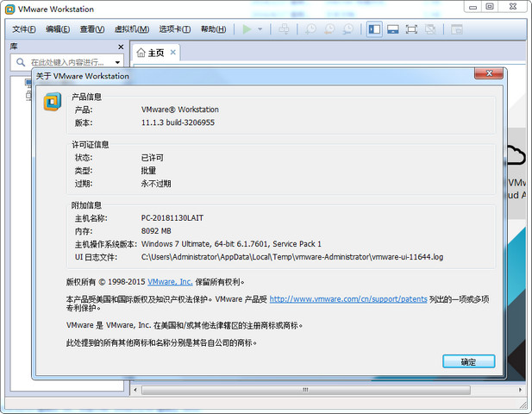This screenshot has height=414, width=532.
Task: Toggle the show library sidebar icon
Action: click(x=374, y=29)
